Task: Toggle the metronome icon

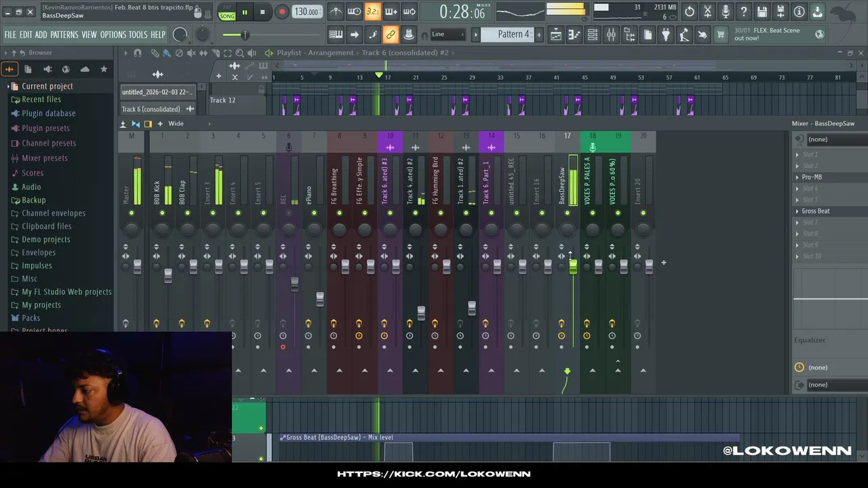Action: (336, 12)
